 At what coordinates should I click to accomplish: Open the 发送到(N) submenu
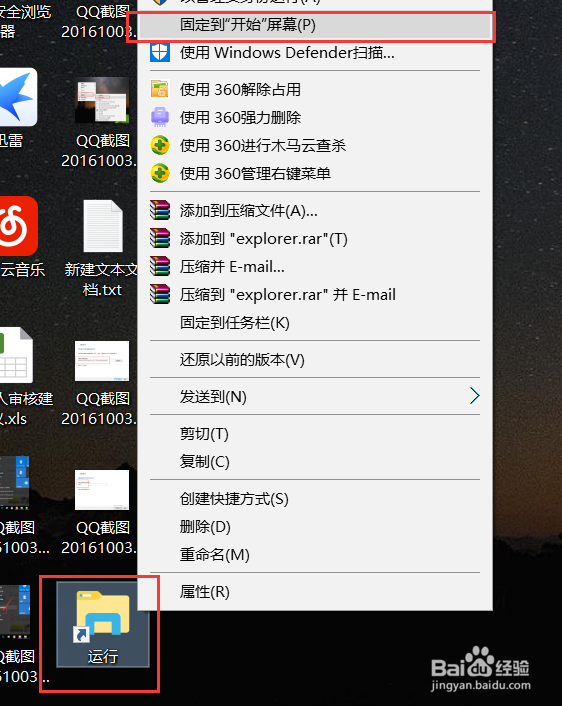point(315,397)
